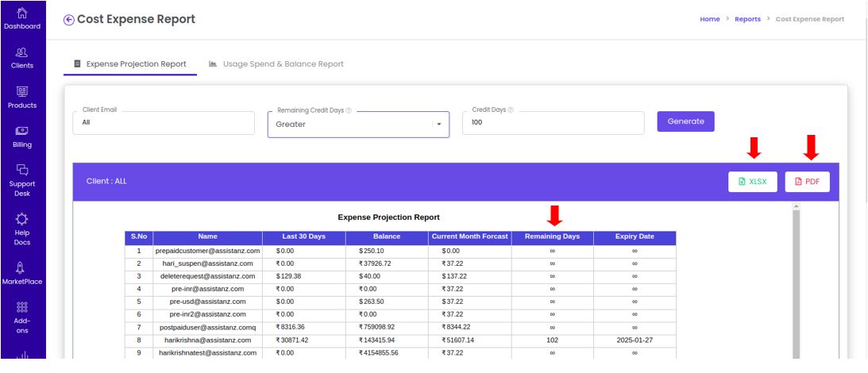The image size is (868, 373).
Task: Click scrollbar up arrow in report panel
Action: tap(797, 206)
